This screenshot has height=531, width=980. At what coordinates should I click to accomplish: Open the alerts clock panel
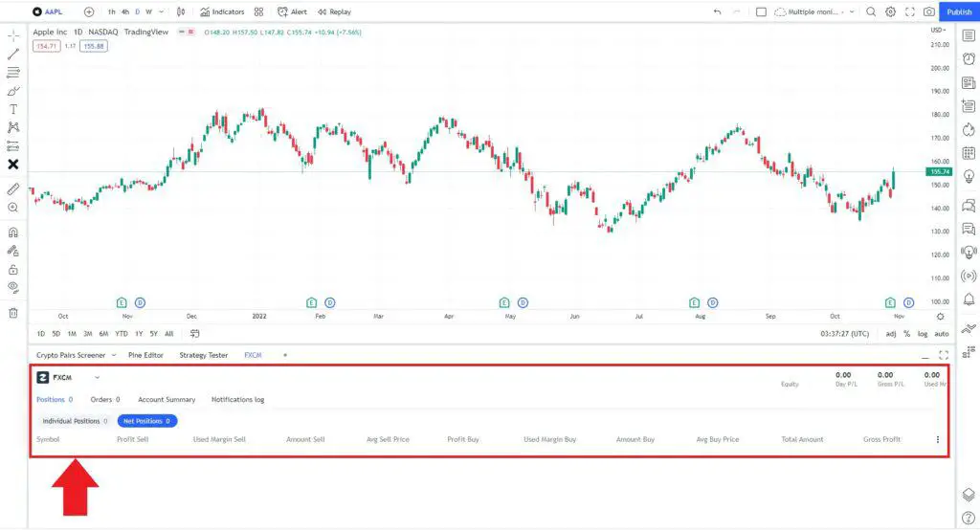click(969, 58)
